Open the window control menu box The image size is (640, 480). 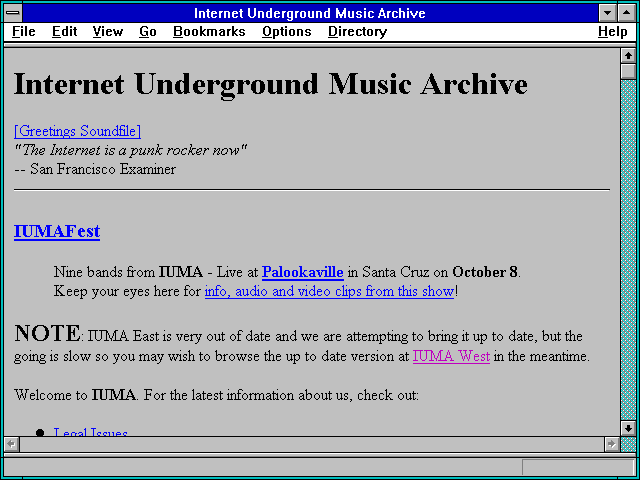pyautogui.click(x=13, y=13)
